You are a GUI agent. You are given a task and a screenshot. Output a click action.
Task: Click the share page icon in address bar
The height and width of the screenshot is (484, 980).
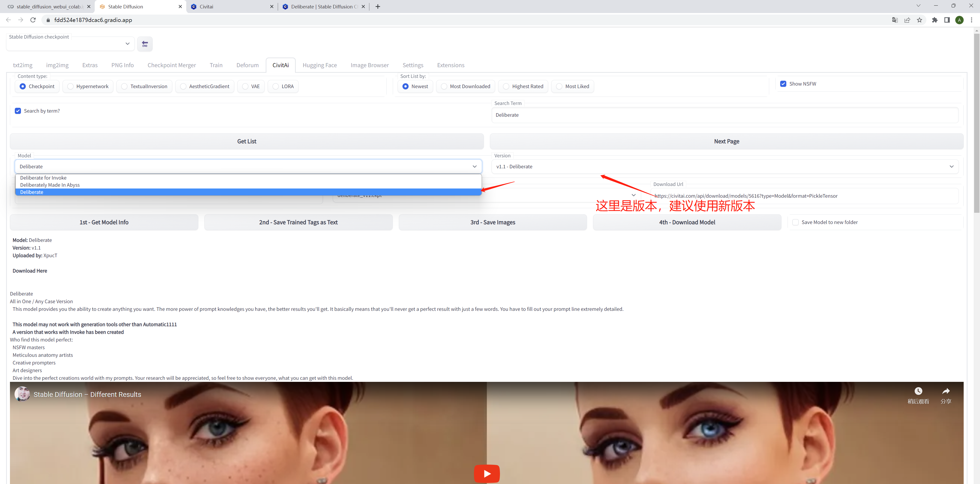click(x=907, y=20)
